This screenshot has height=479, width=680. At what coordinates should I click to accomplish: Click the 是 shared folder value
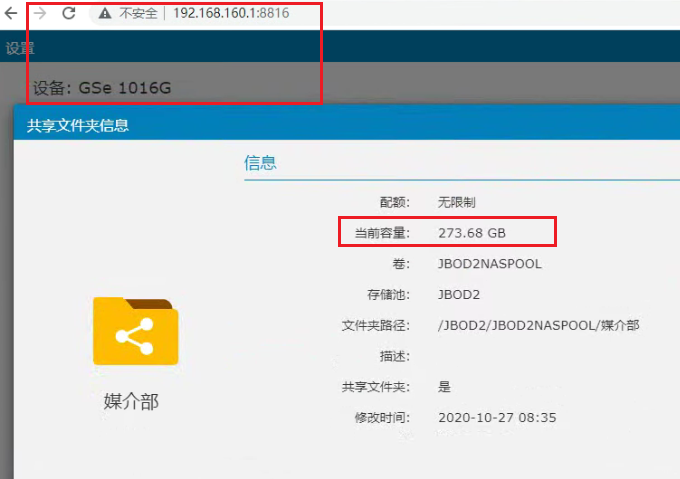click(445, 387)
